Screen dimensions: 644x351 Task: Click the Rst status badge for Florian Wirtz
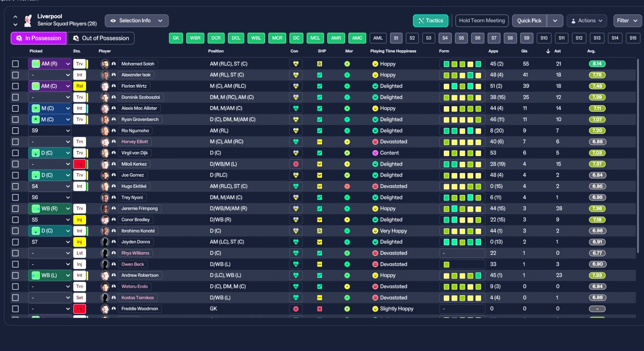point(79,86)
